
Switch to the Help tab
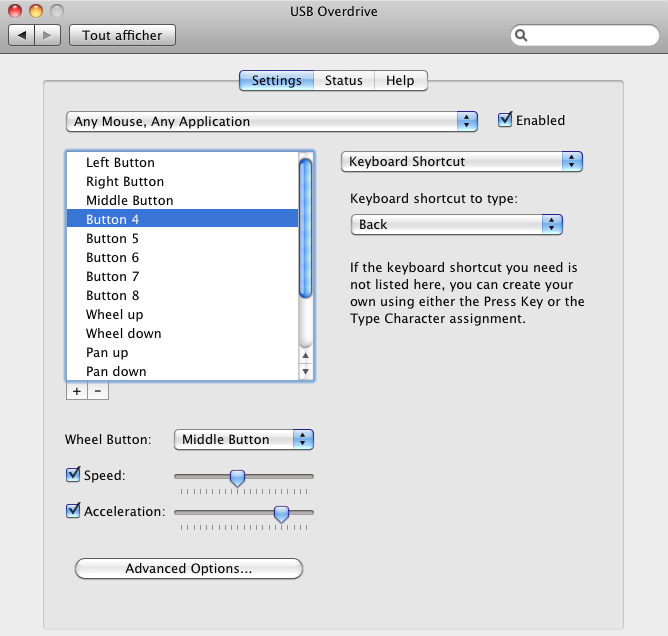(400, 81)
